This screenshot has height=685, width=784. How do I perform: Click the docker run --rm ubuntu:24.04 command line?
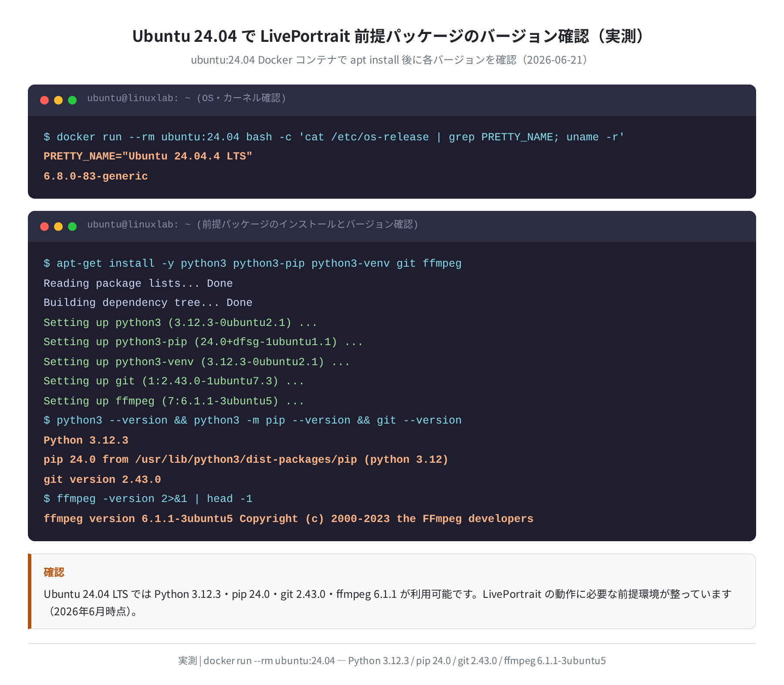pos(334,137)
